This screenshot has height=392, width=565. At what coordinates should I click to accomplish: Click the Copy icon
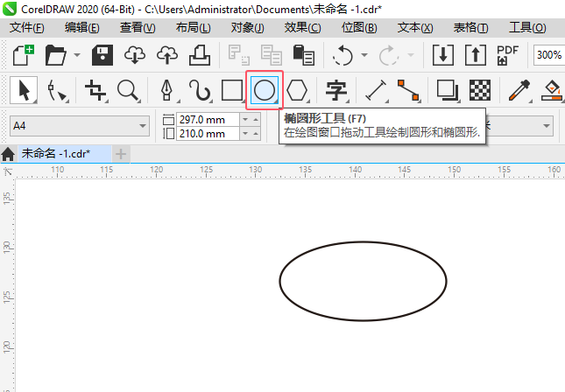tap(271, 55)
